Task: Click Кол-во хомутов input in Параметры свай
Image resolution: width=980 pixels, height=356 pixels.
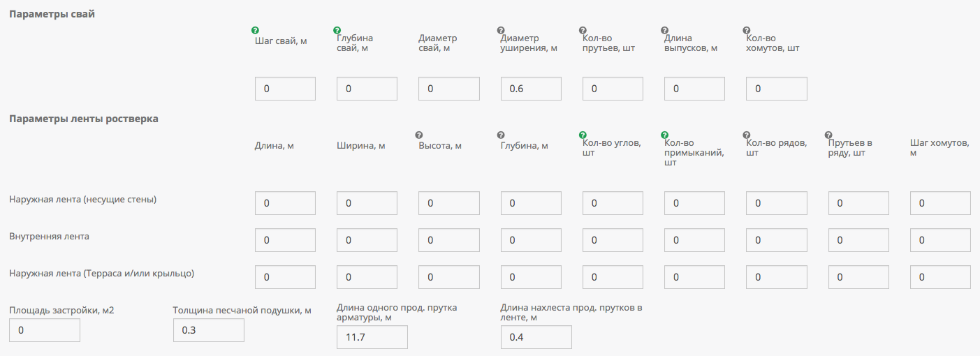Action: (776, 89)
